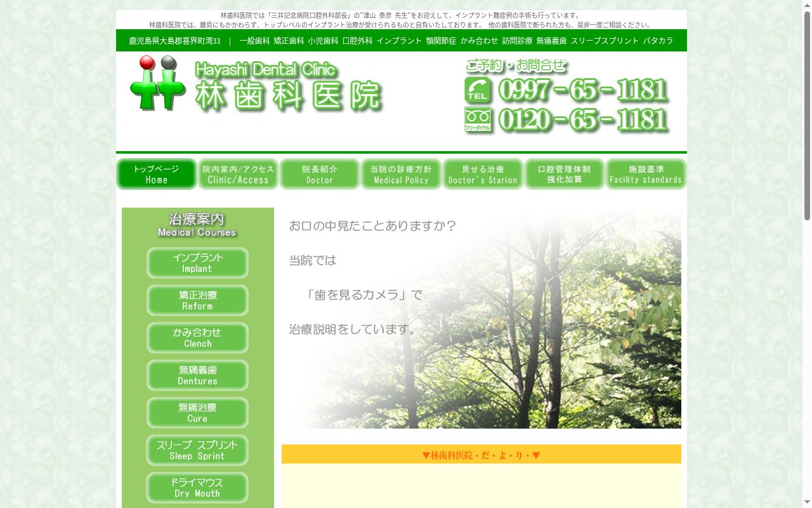Open the ドライマウス Dry Mouth course
Image resolution: width=812 pixels, height=508 pixels.
(x=197, y=488)
